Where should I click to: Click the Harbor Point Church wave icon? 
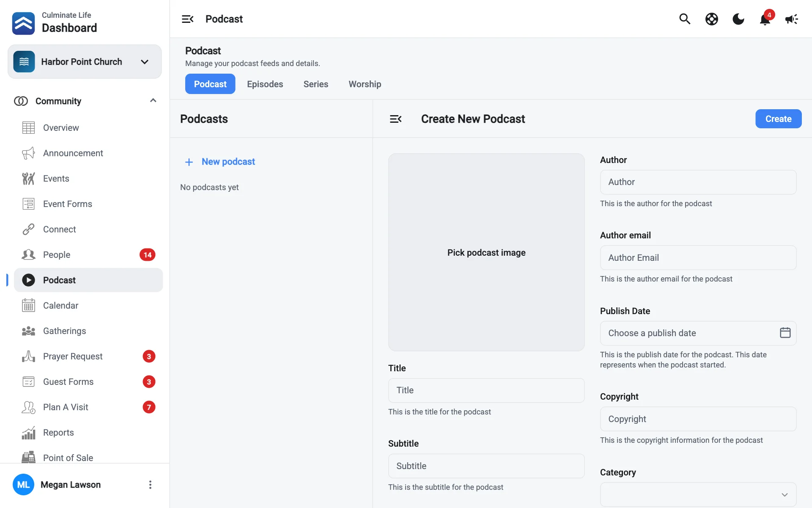(24, 62)
